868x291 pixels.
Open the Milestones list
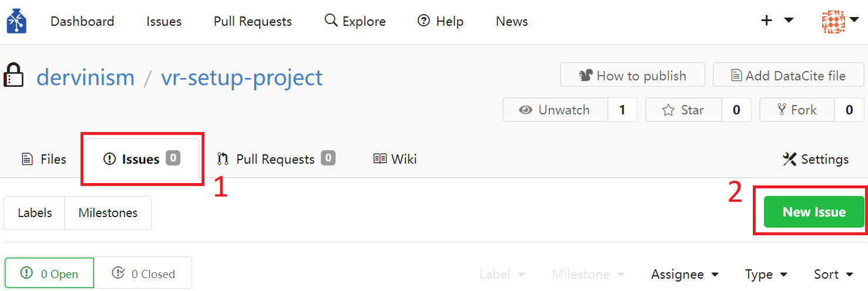(108, 212)
